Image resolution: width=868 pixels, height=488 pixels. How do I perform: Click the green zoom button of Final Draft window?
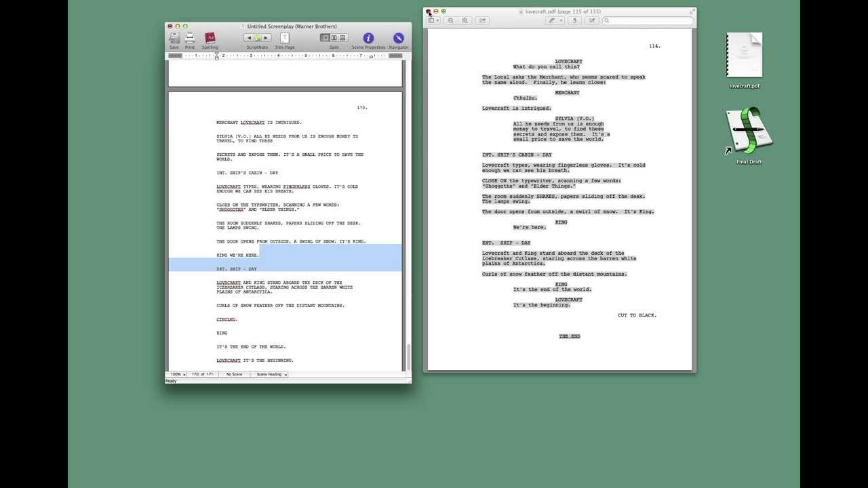coord(185,26)
